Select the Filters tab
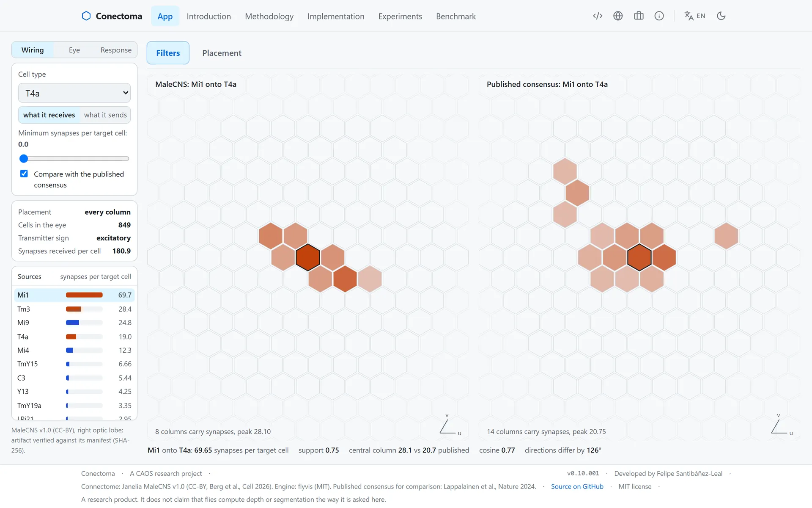 pos(168,53)
